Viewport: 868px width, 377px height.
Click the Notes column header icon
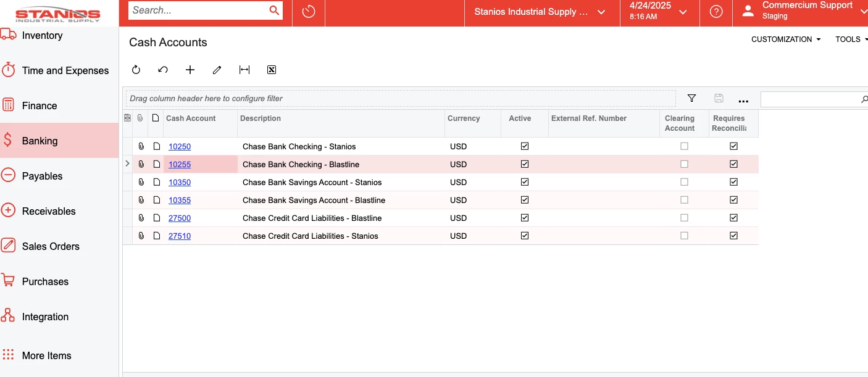(156, 118)
